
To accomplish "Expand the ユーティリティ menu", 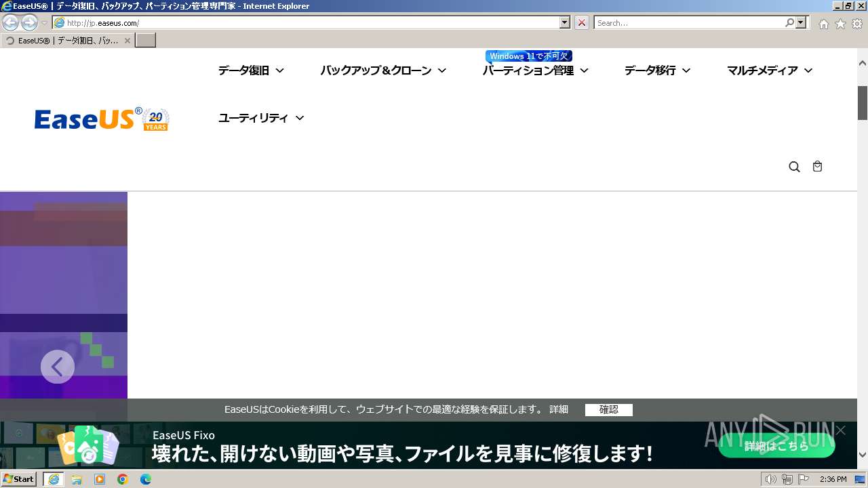I will (x=261, y=118).
